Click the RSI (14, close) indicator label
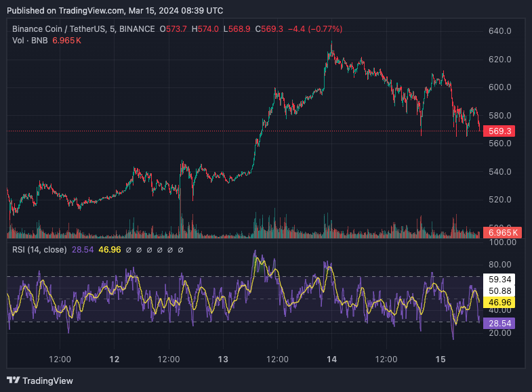Image resolution: width=532 pixels, height=392 pixels. click(x=39, y=250)
